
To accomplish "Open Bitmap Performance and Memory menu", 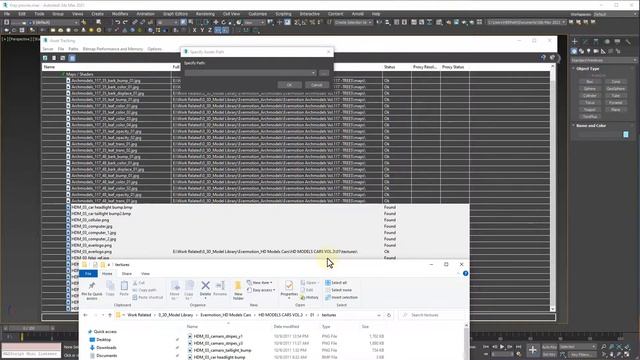I will (x=113, y=49).
